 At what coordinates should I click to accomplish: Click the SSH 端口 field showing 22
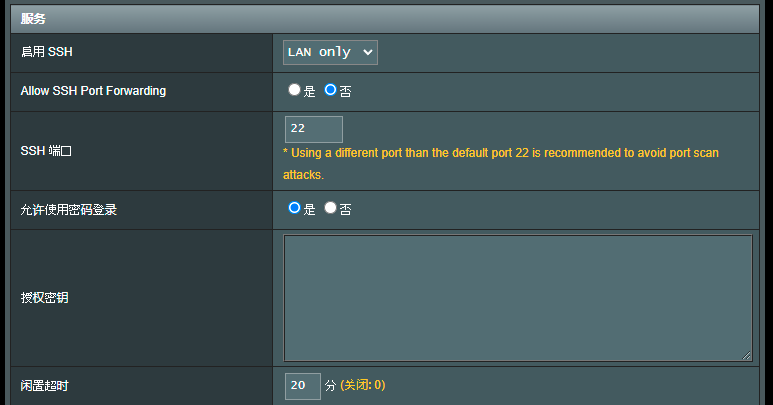(x=314, y=129)
